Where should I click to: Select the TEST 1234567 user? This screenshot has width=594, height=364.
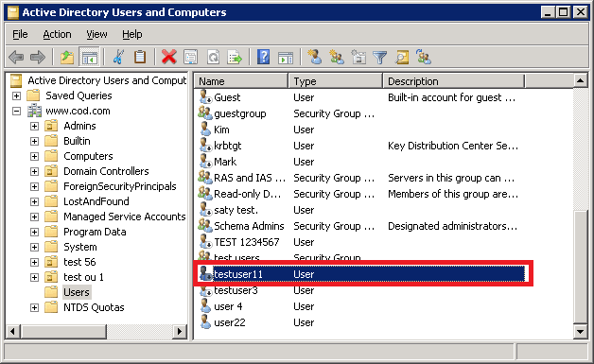coord(247,242)
